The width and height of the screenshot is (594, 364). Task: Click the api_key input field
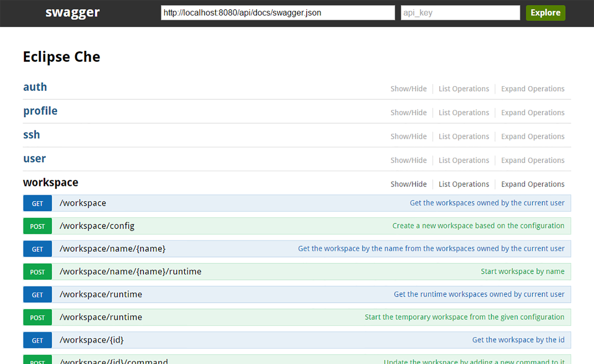coord(460,13)
